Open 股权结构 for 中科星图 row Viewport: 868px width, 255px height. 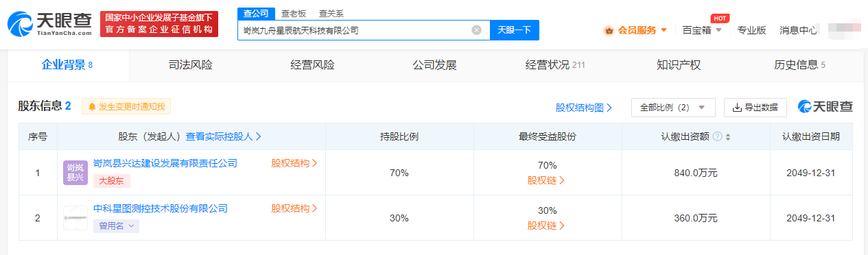pyautogui.click(x=294, y=208)
